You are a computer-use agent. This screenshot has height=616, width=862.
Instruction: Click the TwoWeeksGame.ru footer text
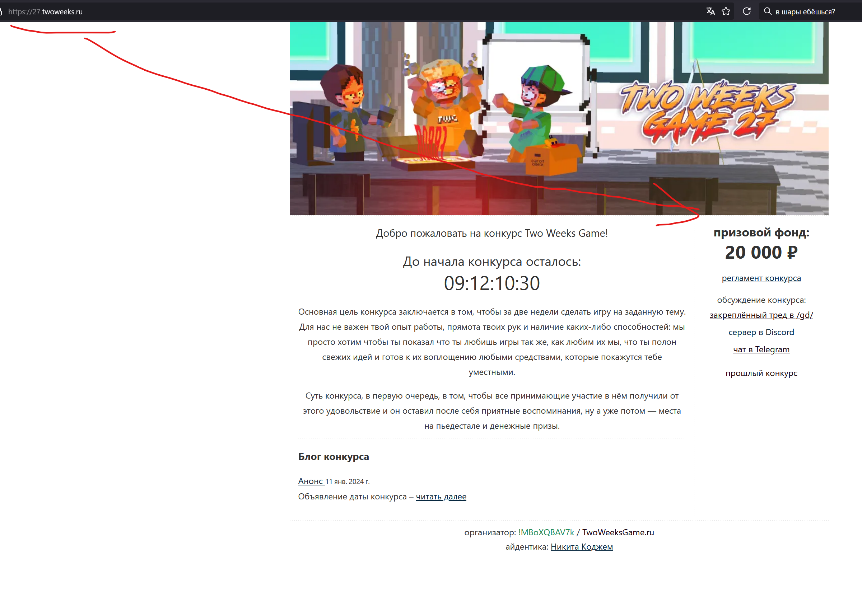point(618,532)
